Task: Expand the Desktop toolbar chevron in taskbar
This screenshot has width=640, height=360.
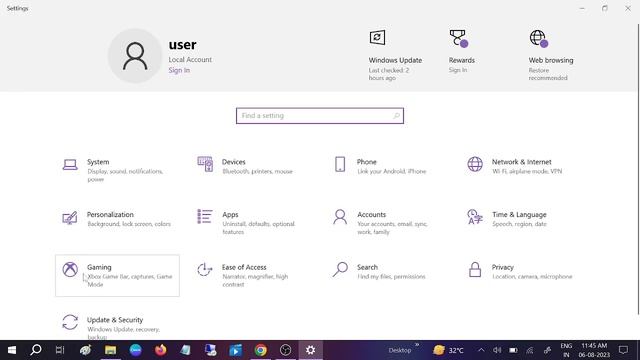Action: click(x=417, y=345)
